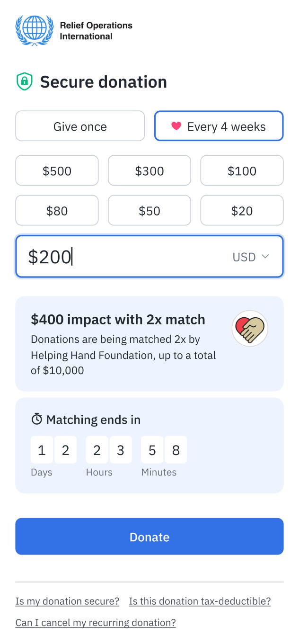Open the 'Is this donation tax-deductible?' link
This screenshot has width=299, height=644.
(x=200, y=601)
